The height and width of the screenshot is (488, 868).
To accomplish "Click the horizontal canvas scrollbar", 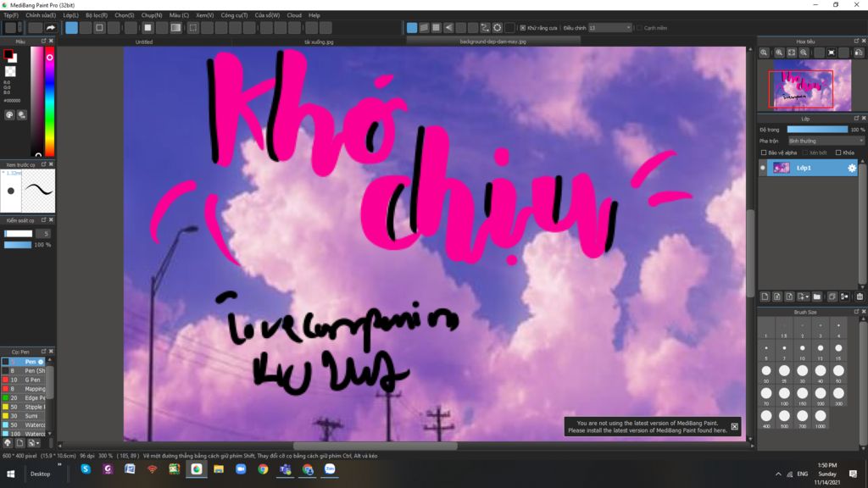I will 375,446.
